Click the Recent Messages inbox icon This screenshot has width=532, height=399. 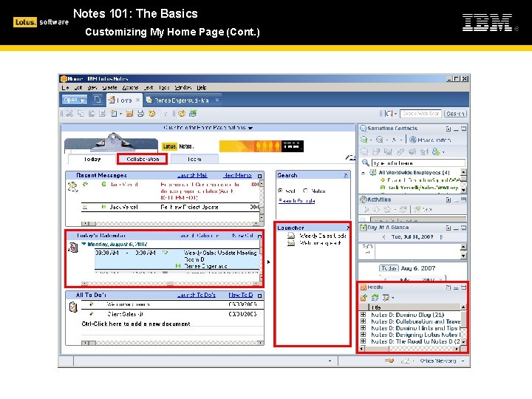[x=72, y=187]
